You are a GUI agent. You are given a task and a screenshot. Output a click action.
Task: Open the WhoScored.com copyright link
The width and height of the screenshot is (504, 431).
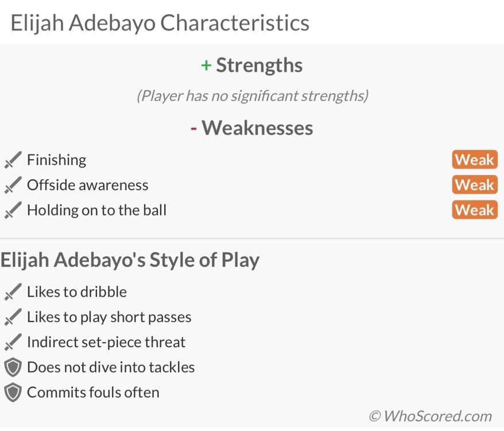[431, 416]
